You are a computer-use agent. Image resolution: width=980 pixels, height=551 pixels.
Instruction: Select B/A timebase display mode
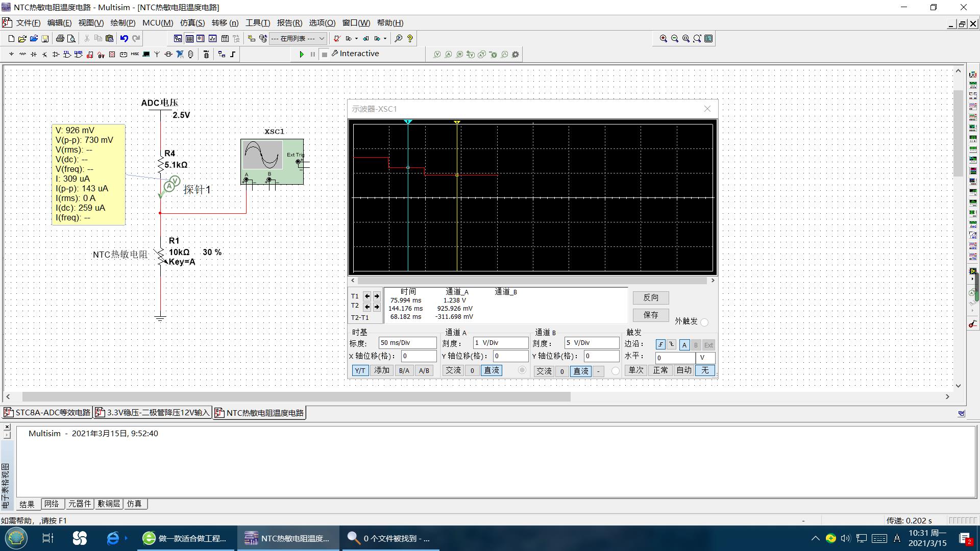tap(404, 370)
